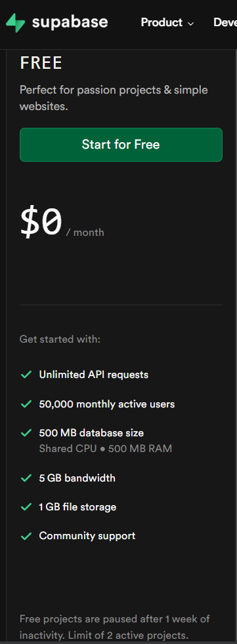Open the partially visible Developers menu
Viewport: 237px width, 644px height.
coord(225,22)
